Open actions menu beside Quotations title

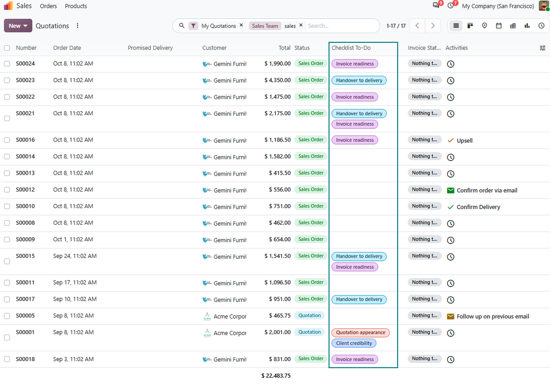coord(77,26)
